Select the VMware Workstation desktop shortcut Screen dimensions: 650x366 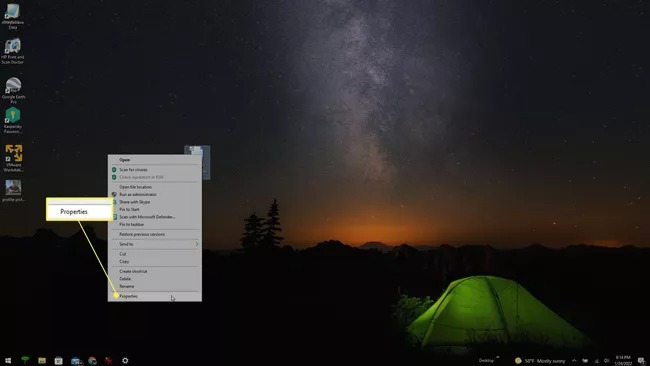coord(13,158)
